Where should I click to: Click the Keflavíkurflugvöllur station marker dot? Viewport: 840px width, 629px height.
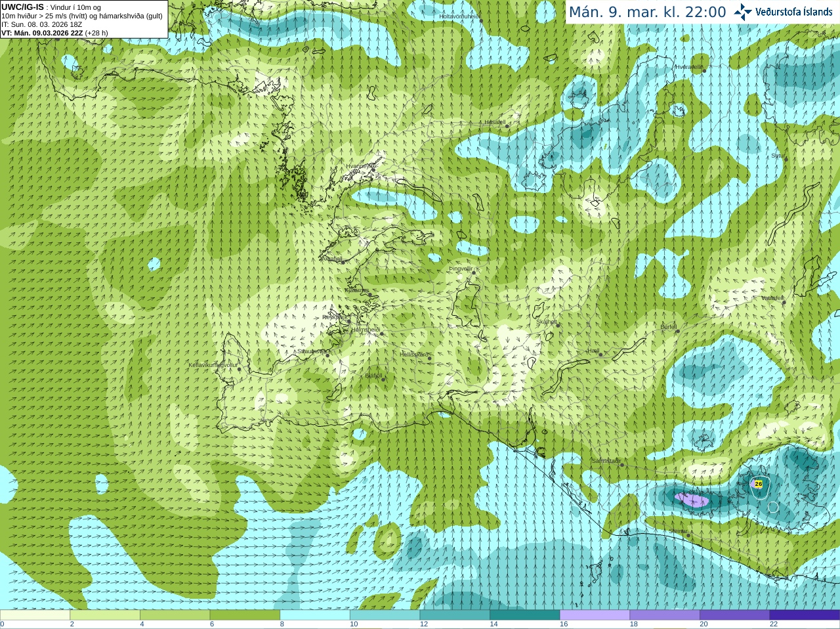(x=239, y=369)
